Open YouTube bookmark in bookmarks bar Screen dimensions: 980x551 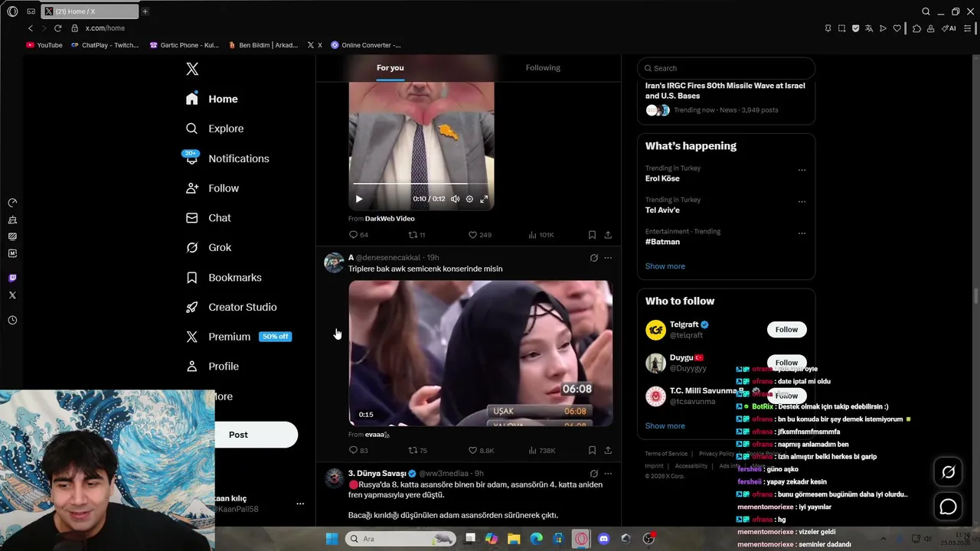click(44, 45)
